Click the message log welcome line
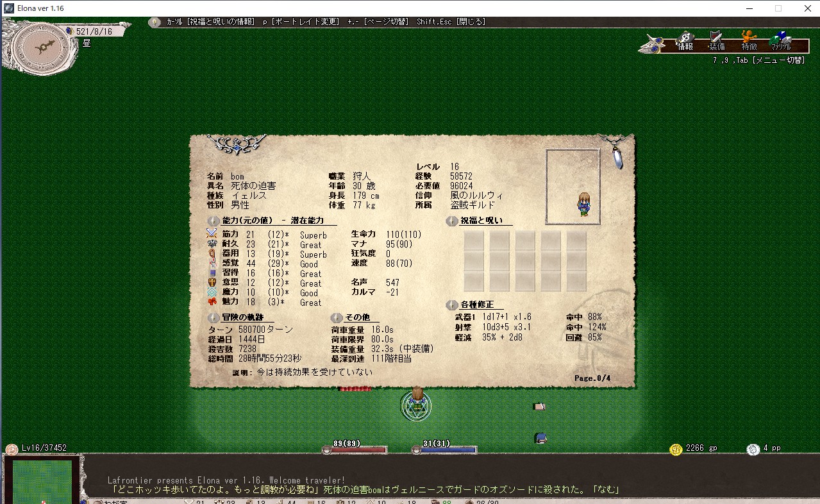 point(226,480)
